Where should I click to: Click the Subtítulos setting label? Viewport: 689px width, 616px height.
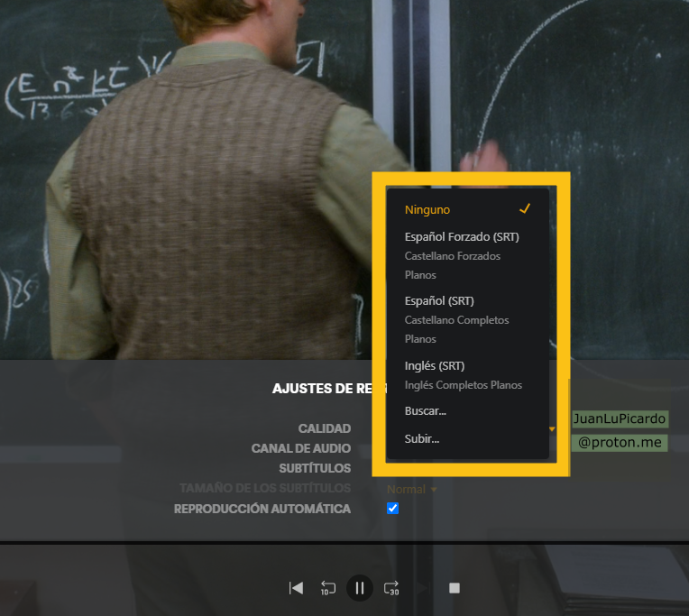(315, 468)
